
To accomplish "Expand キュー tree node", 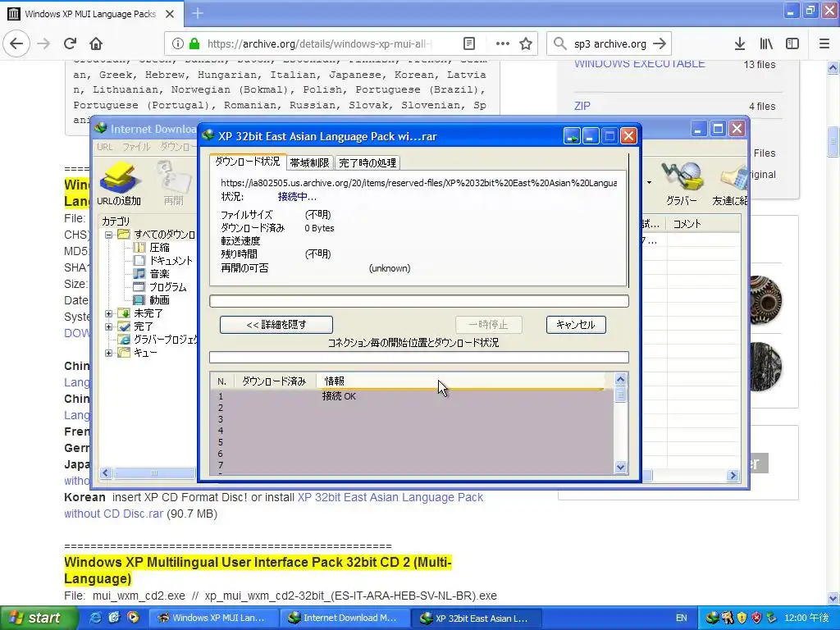I will point(109,353).
